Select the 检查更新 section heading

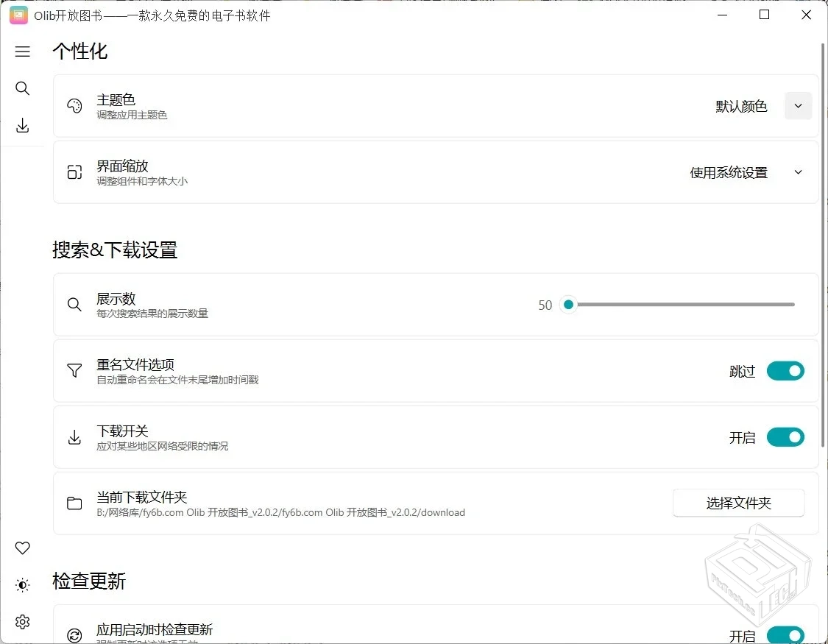[88, 581]
